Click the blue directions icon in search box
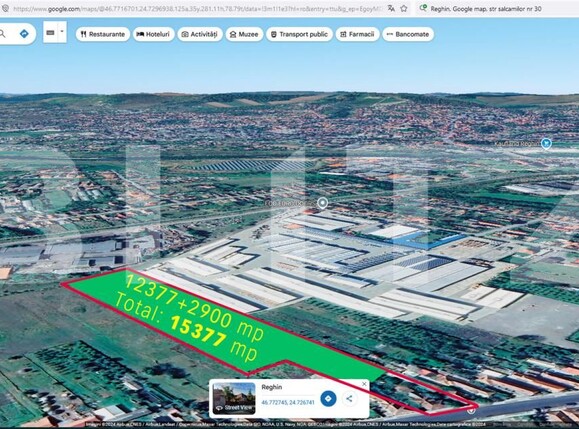The image size is (579, 429). (24, 34)
